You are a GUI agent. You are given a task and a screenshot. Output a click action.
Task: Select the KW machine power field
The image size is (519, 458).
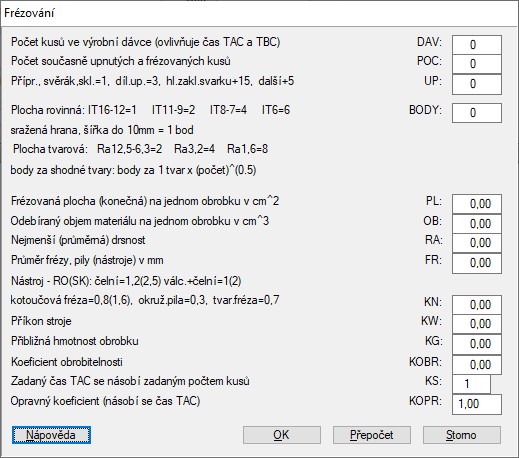pos(477,324)
